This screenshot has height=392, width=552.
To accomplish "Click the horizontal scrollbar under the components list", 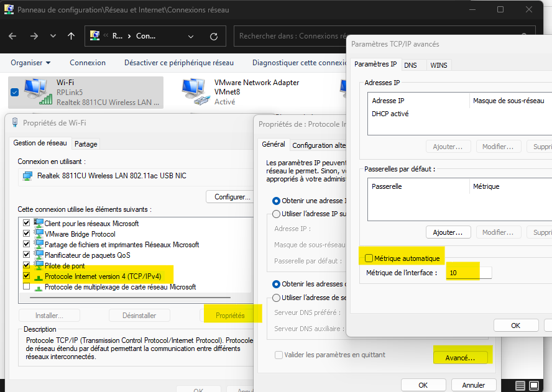I will click(131, 298).
